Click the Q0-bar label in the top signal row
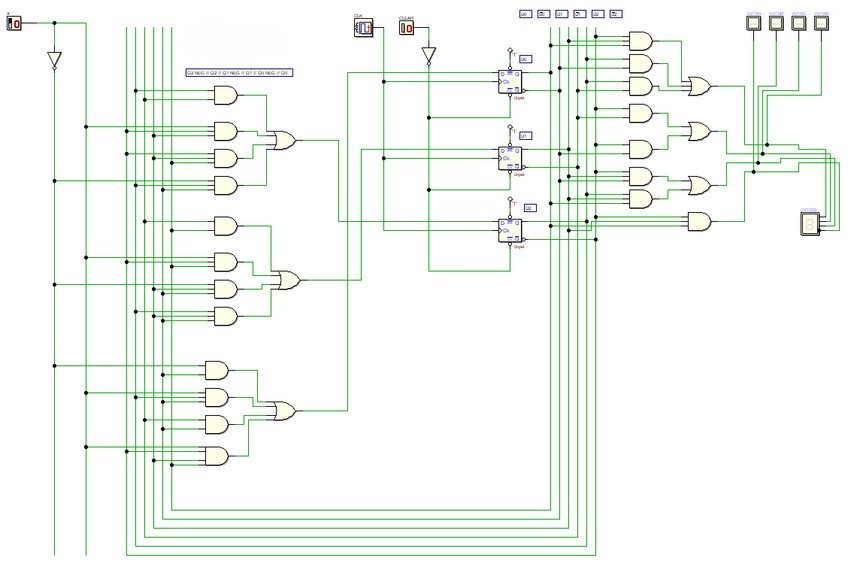The height and width of the screenshot is (564, 848). pyautogui.click(x=544, y=14)
